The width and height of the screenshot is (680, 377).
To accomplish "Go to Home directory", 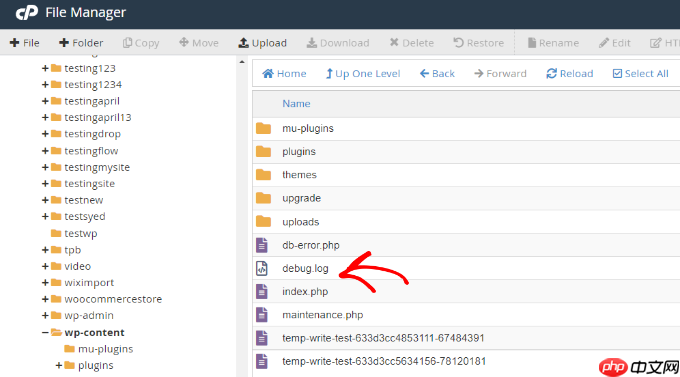I will (x=284, y=74).
